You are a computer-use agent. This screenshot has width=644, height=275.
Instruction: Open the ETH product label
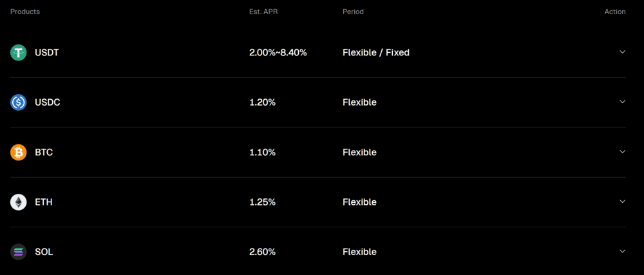click(x=44, y=202)
